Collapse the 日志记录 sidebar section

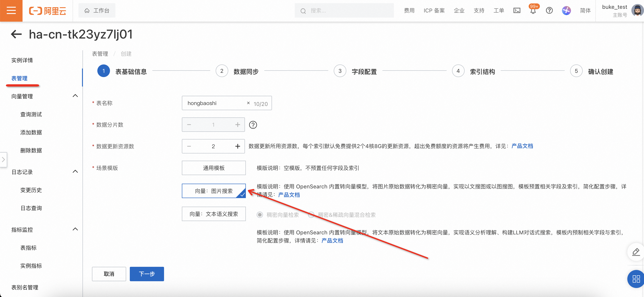[75, 172]
